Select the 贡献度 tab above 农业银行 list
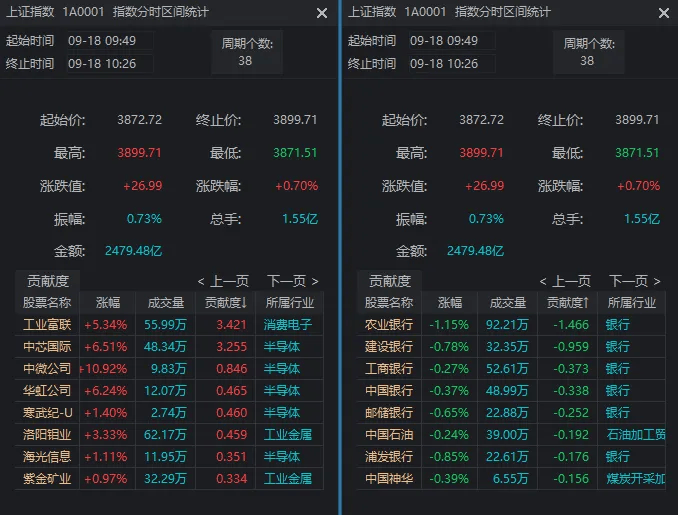Image resolution: width=678 pixels, height=515 pixels. [390, 281]
